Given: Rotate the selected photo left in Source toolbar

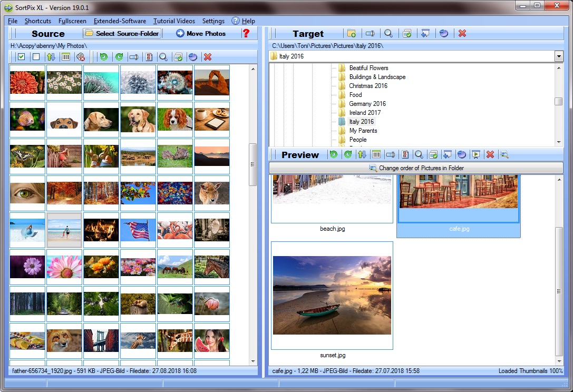Looking at the screenshot, I should [x=104, y=57].
